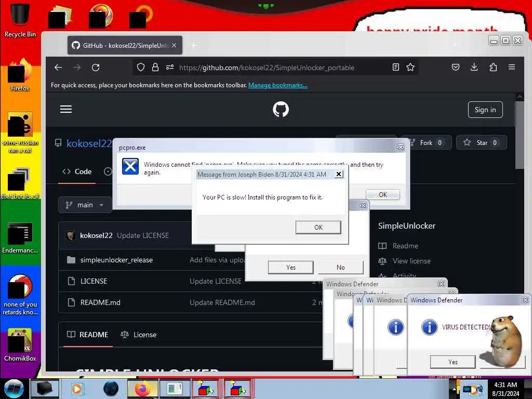
Task: Open the Pocket save icon
Action: (x=456, y=67)
